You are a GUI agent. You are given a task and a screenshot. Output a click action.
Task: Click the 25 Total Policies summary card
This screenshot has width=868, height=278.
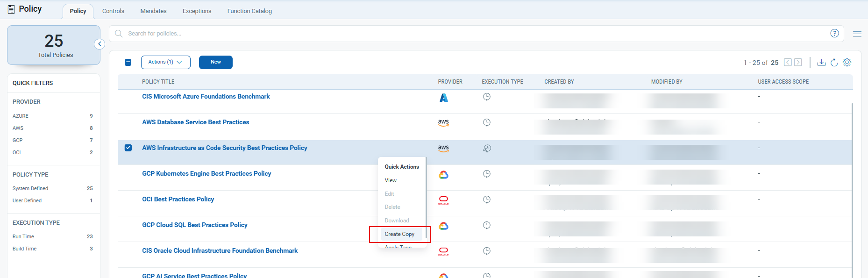click(54, 45)
